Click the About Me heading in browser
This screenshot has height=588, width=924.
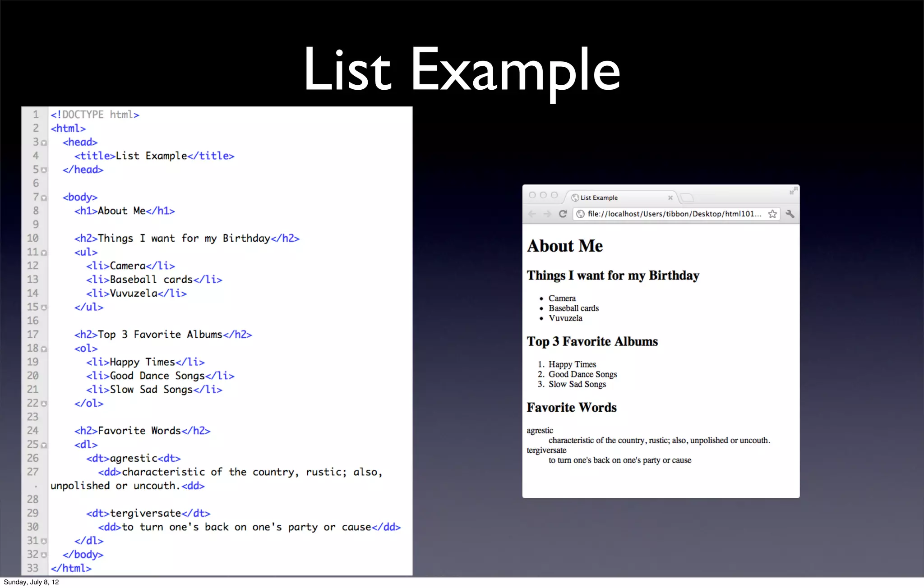[565, 246]
